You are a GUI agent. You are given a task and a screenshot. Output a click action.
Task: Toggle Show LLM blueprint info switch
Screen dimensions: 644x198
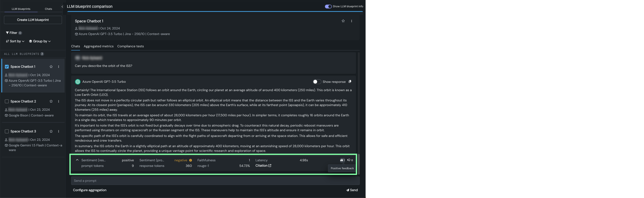pos(328,6)
